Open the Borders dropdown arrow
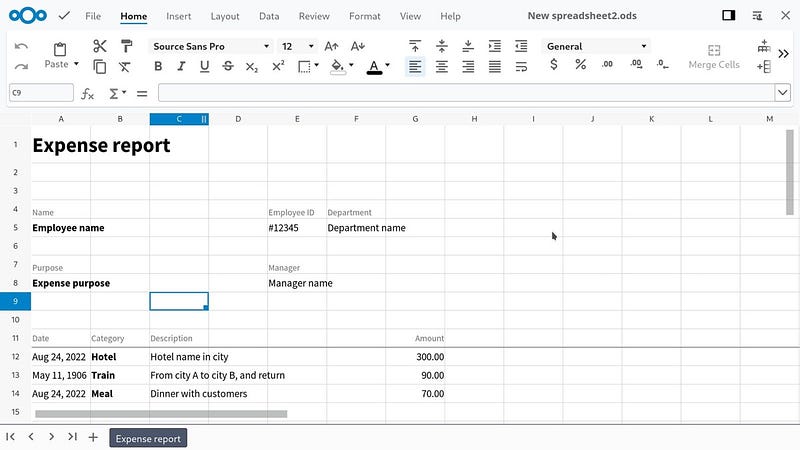The height and width of the screenshot is (450, 800). pos(317,65)
